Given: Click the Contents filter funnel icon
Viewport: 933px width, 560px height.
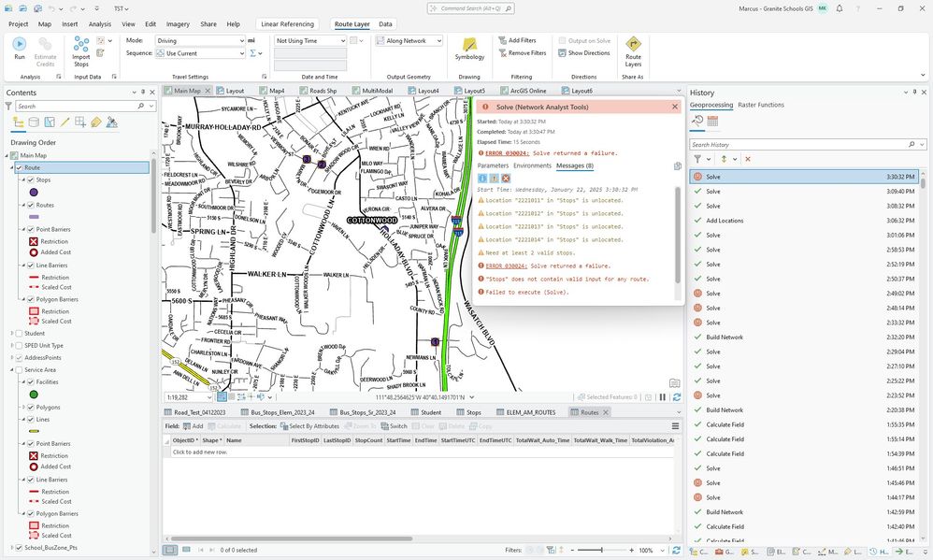Looking at the screenshot, I should 8,106.
